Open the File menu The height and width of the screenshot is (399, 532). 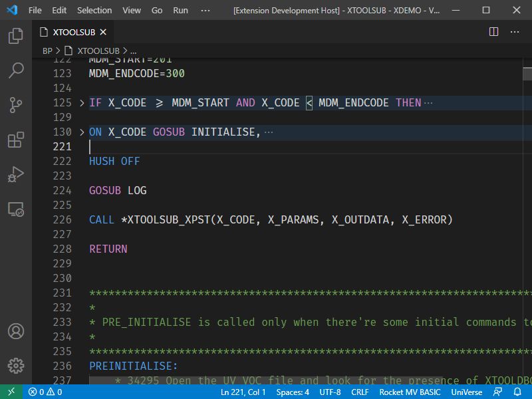(x=35, y=11)
